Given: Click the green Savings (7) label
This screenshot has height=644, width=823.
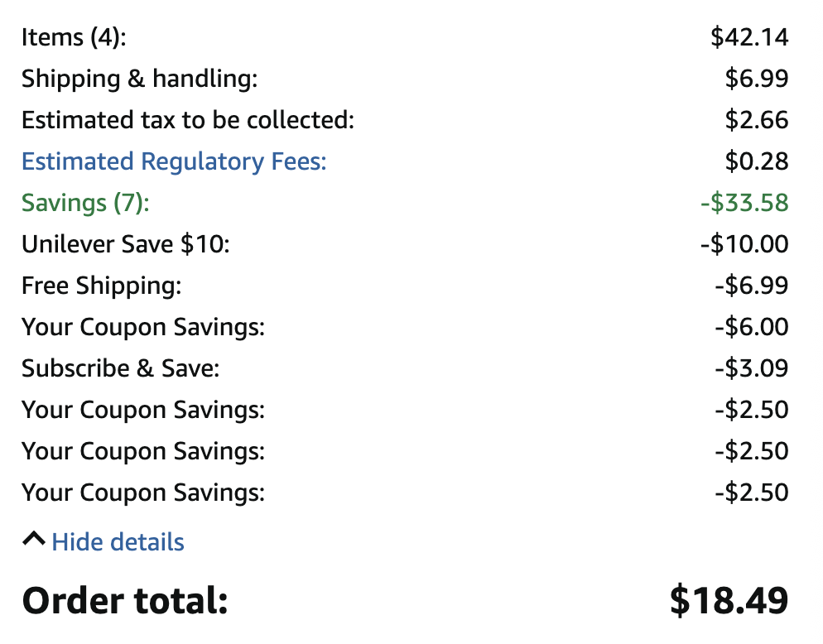Looking at the screenshot, I should click(x=85, y=203).
